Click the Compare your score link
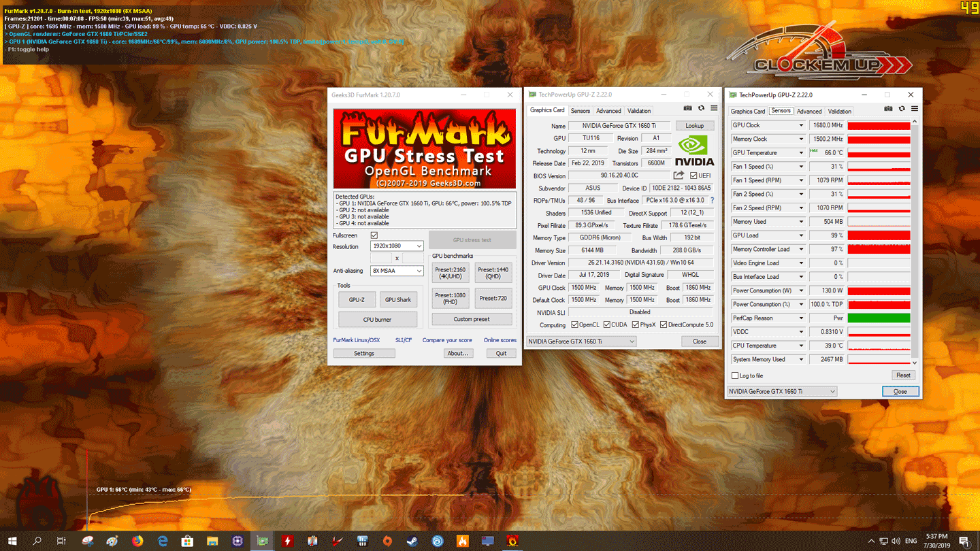The image size is (980, 551). click(447, 340)
